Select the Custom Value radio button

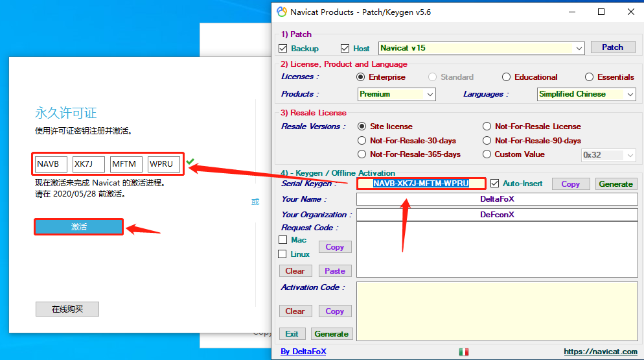(x=487, y=154)
